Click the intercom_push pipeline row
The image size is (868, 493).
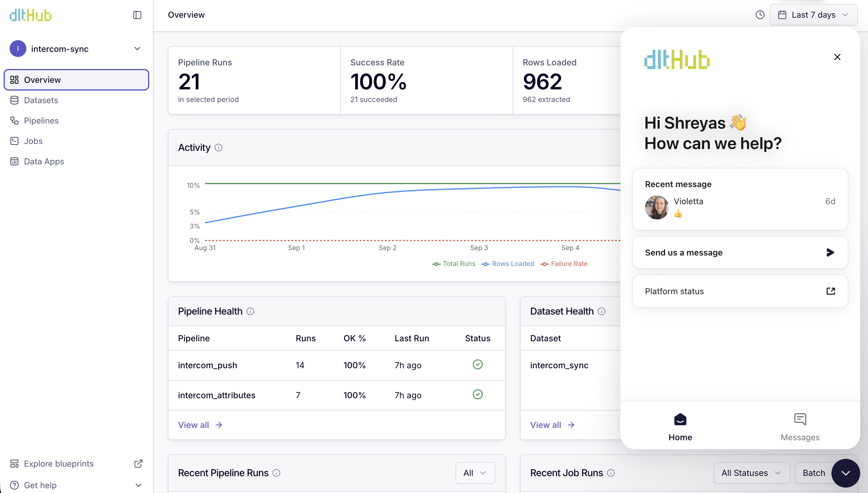[337, 365]
